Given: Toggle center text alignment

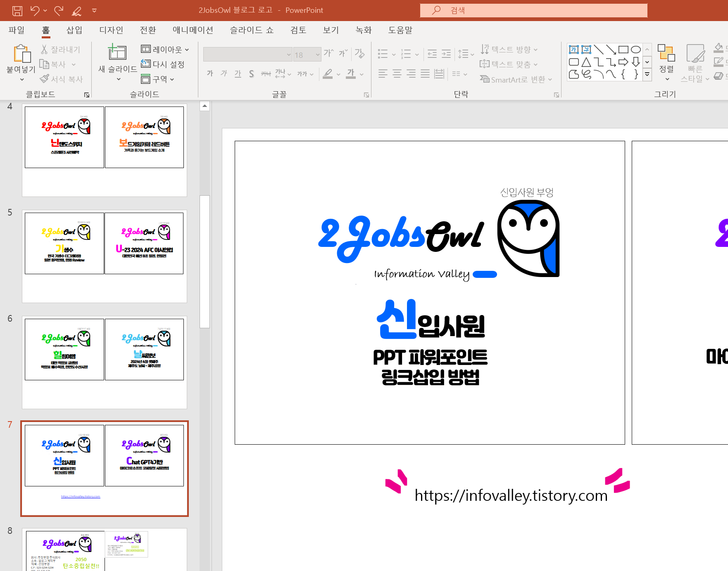Looking at the screenshot, I should (x=397, y=74).
